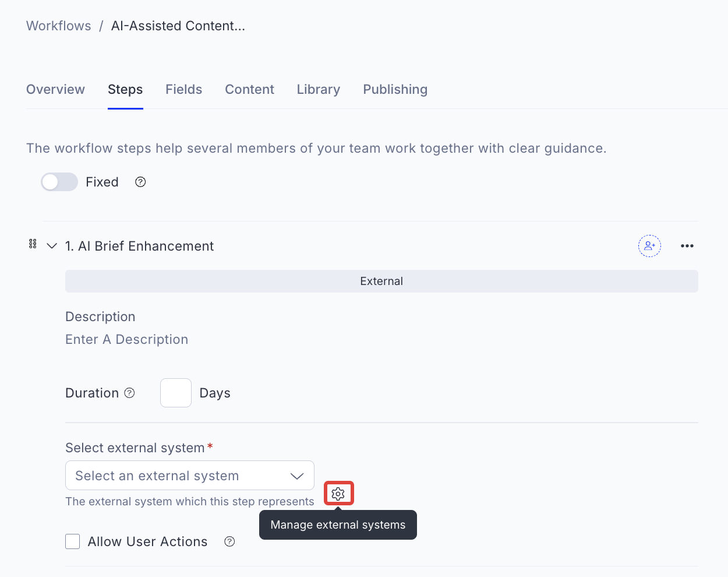
Task: Collapse the AI Brief Enhancement step
Action: 52,246
